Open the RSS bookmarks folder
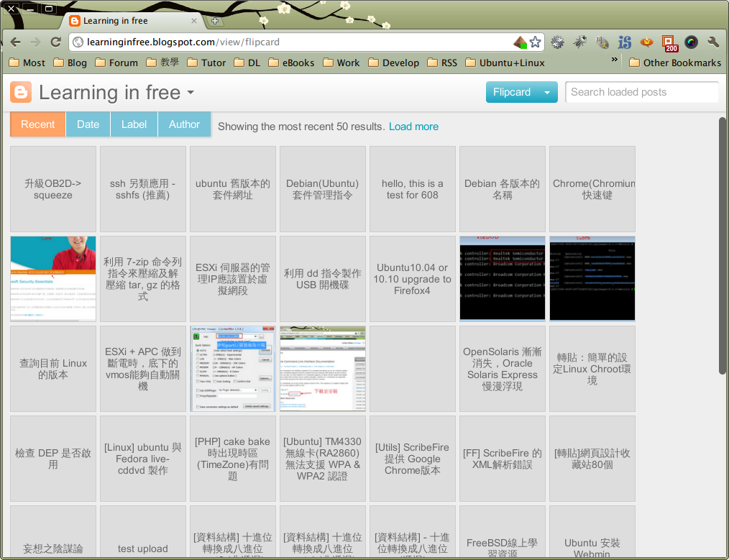 442,63
